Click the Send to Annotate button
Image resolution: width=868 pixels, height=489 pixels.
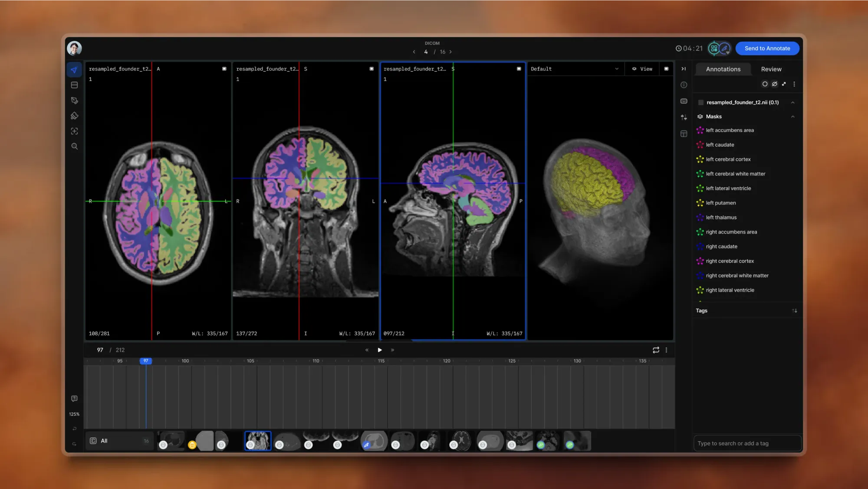coord(767,48)
